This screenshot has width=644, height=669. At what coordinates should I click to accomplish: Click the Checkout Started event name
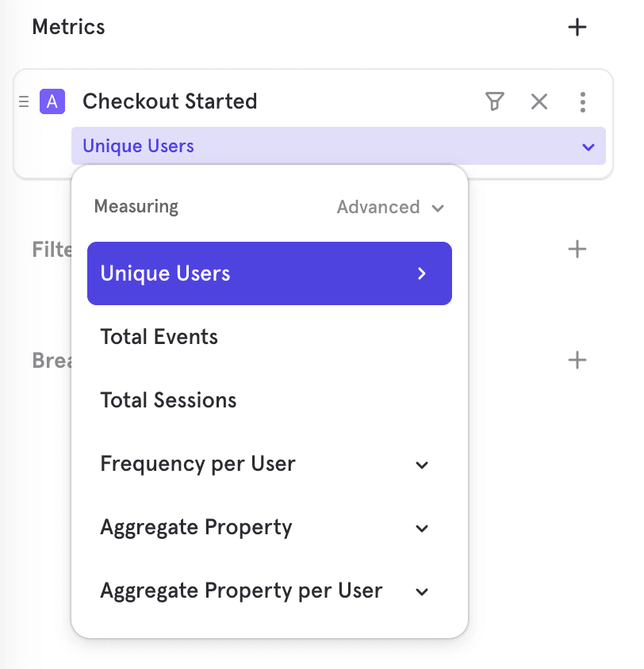[x=170, y=101]
